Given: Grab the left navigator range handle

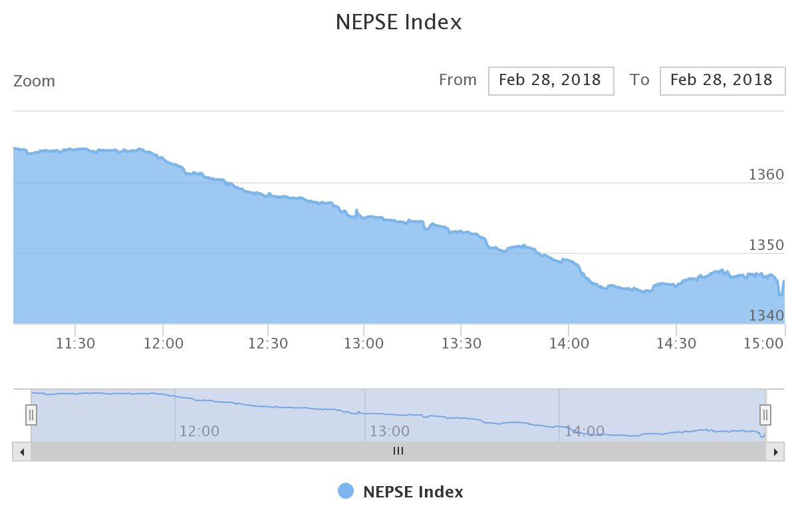Looking at the screenshot, I should [x=31, y=415].
